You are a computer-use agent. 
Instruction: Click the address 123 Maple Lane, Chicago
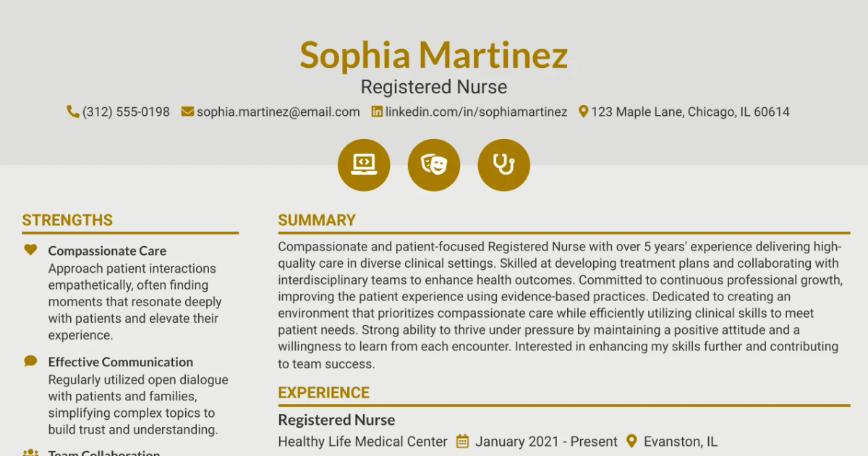(690, 111)
